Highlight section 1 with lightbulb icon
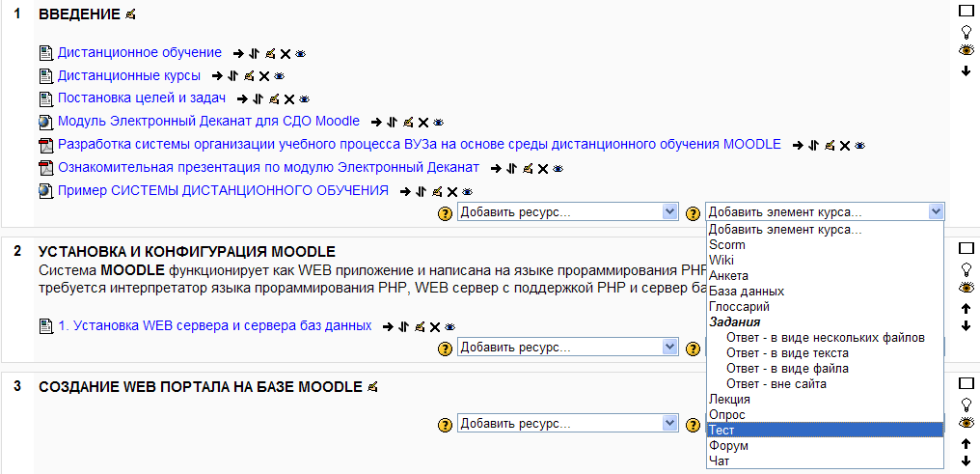 tap(966, 31)
